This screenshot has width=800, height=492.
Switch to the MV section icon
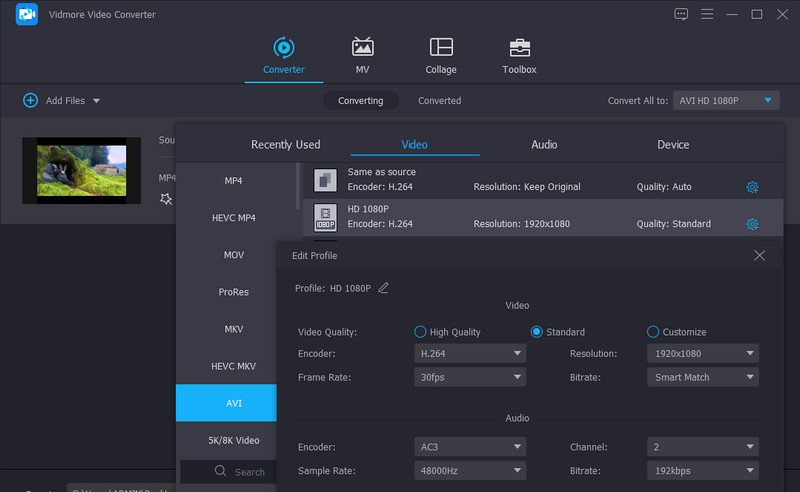[362, 48]
